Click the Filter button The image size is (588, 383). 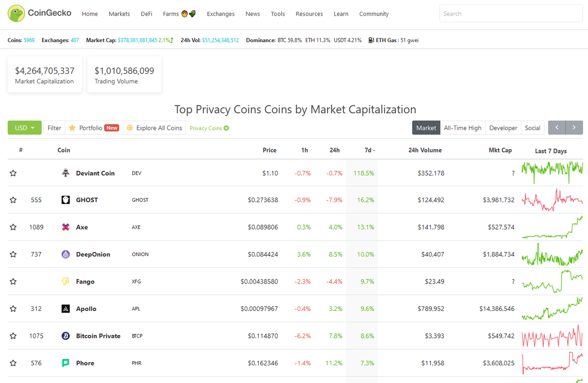(54, 128)
